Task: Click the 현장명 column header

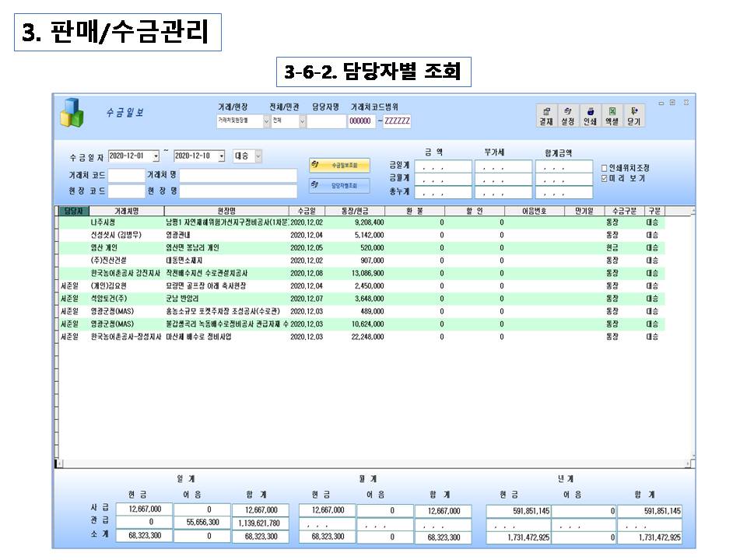Action: click(226, 211)
